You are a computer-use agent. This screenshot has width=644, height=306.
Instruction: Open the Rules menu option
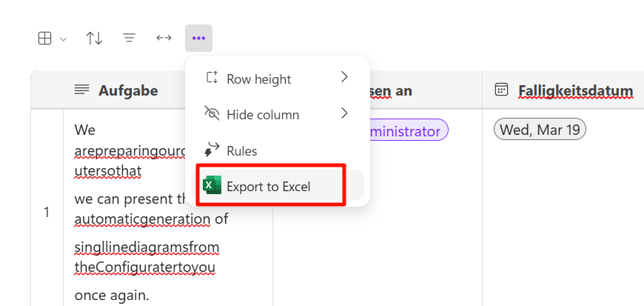(x=278, y=150)
